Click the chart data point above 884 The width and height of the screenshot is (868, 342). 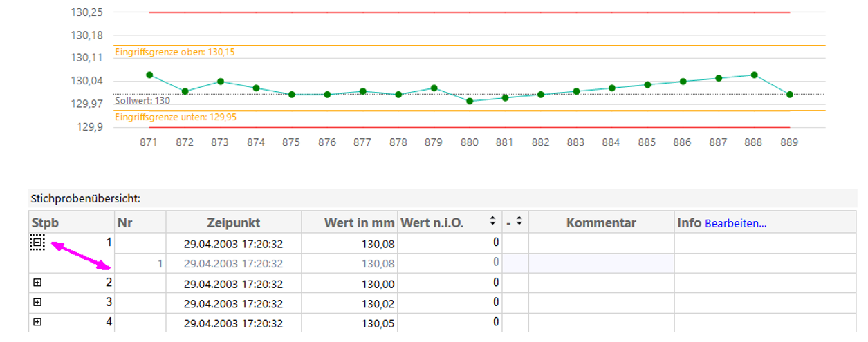[611, 88]
